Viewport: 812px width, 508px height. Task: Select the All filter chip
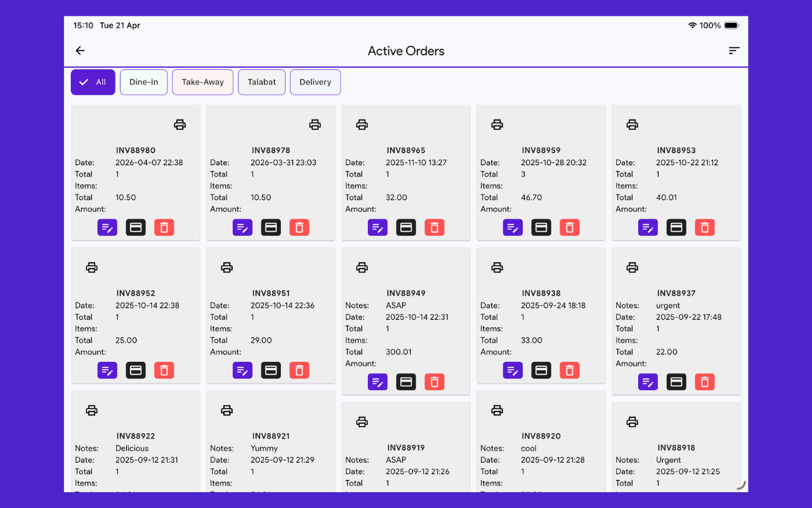coord(93,82)
